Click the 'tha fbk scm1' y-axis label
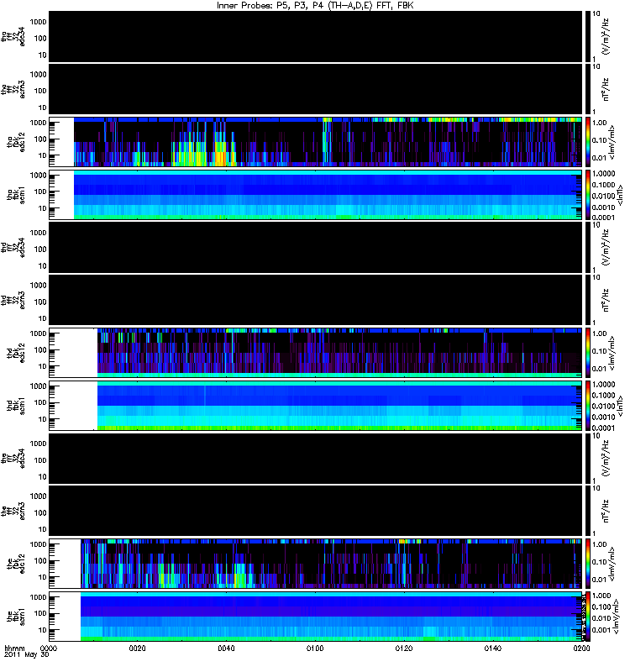 [x=16, y=195]
